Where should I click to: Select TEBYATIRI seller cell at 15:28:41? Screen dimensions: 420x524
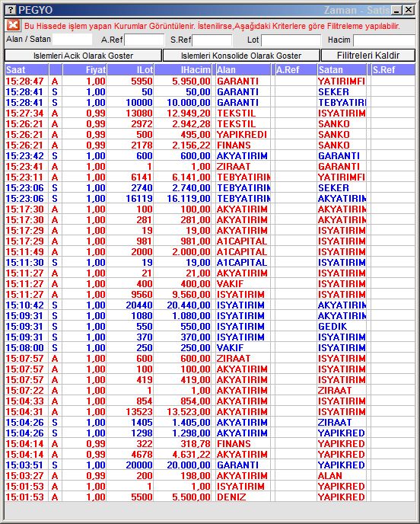(342, 103)
